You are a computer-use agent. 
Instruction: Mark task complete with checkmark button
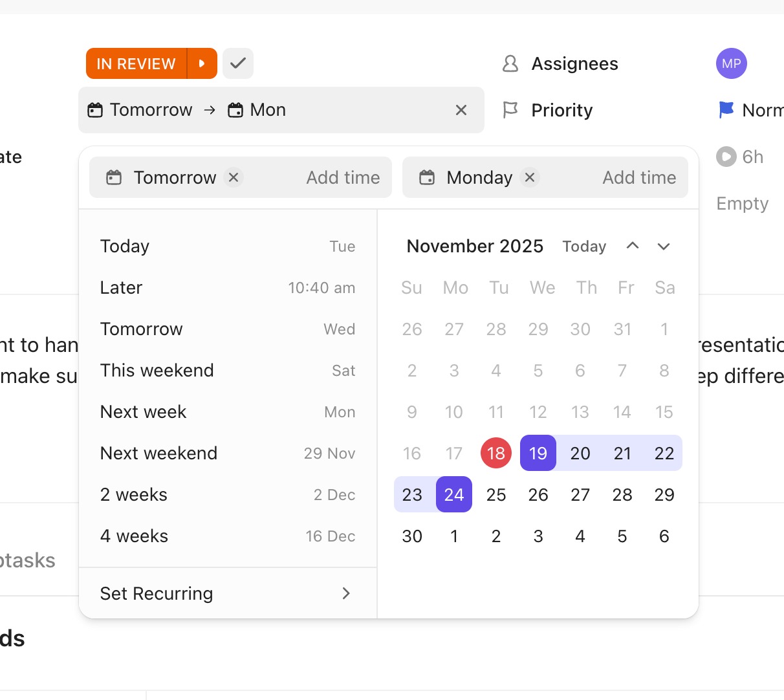pyautogui.click(x=238, y=63)
